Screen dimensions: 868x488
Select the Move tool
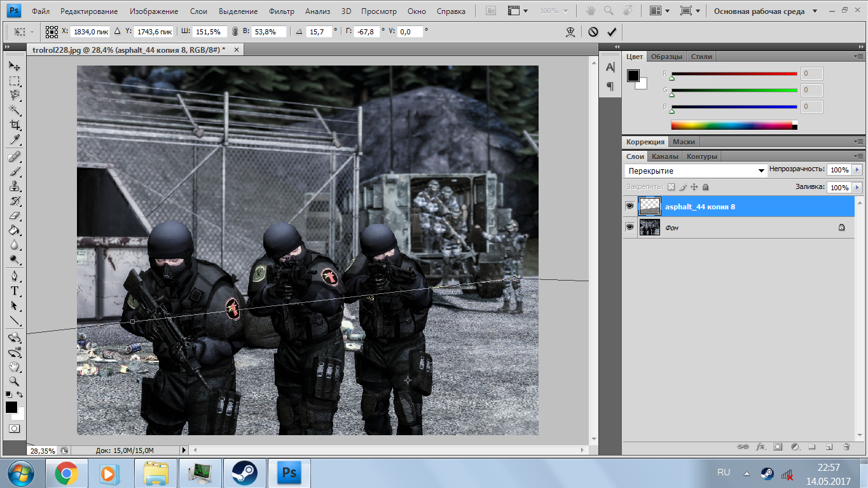[x=14, y=66]
